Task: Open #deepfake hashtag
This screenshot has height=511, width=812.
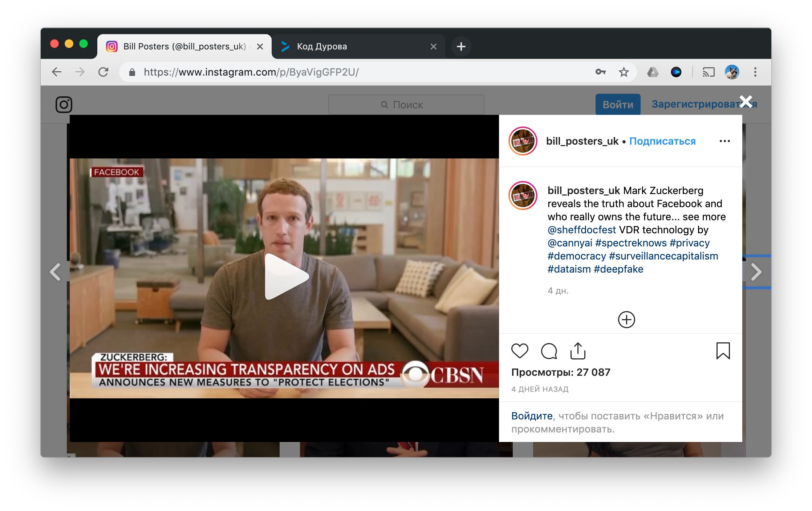Action: (618, 269)
